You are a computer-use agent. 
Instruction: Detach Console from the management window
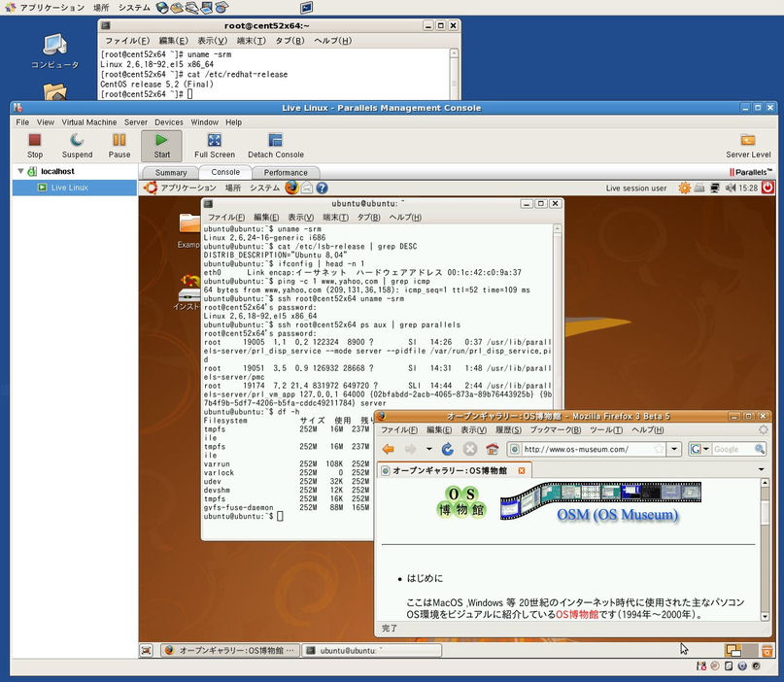(276, 146)
